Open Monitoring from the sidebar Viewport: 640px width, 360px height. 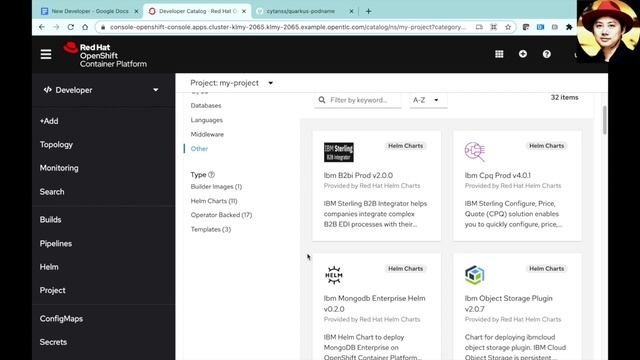(59, 168)
